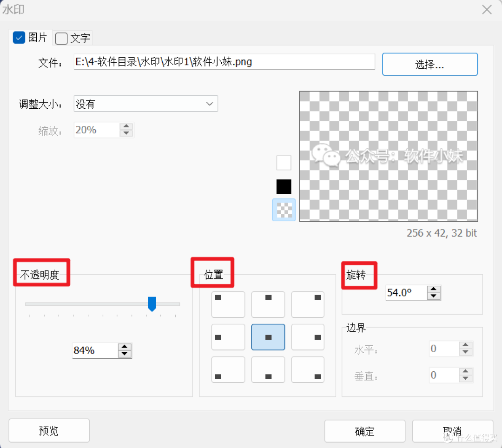Decrease 缩放 percentage with down arrow
The height and width of the screenshot is (448, 502).
coord(126,133)
